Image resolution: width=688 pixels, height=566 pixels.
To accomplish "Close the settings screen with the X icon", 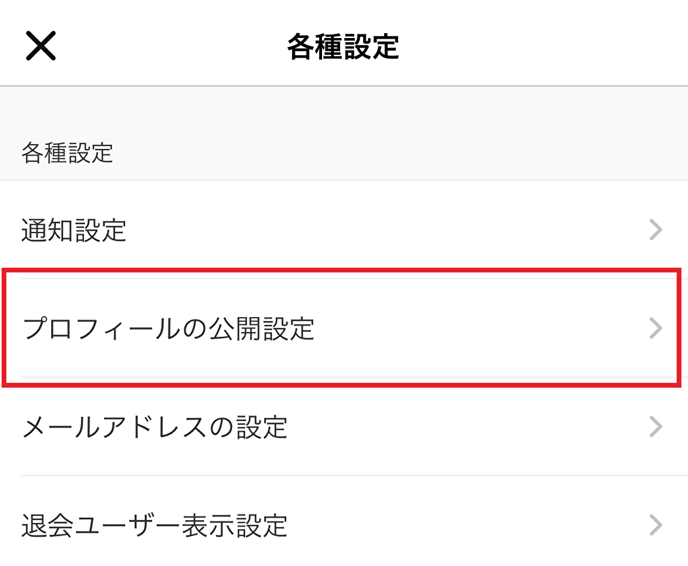I will click(x=41, y=45).
